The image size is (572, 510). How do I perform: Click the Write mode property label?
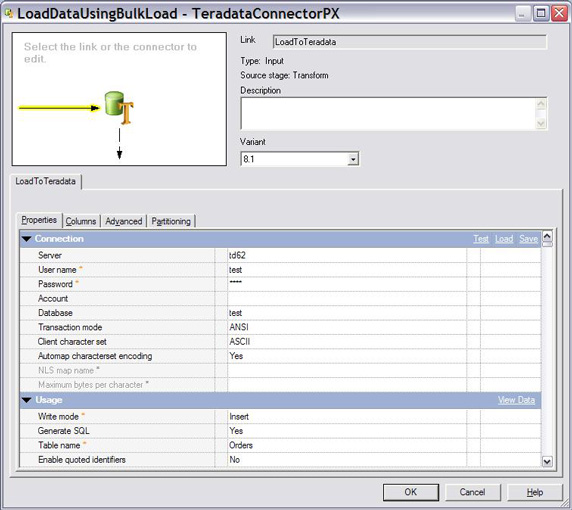pyautogui.click(x=58, y=417)
